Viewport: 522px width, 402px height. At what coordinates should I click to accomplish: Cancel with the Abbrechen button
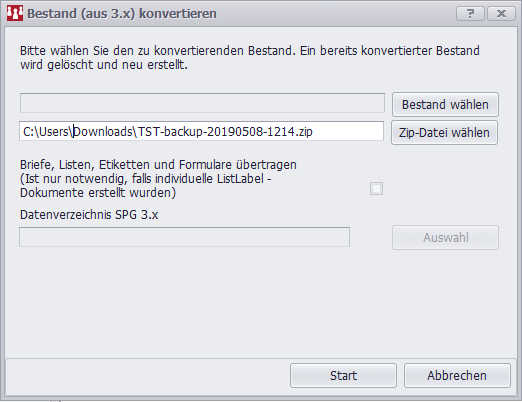click(457, 376)
